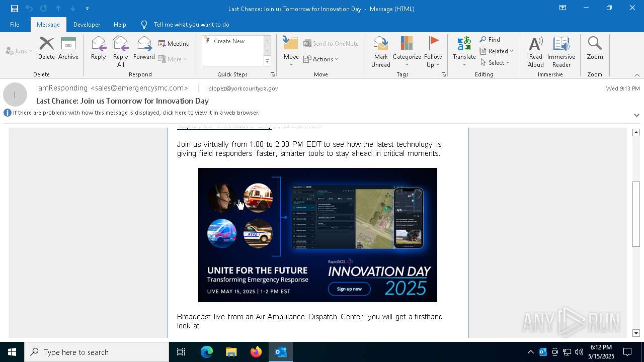Open Task View on the taskbar

[181, 352]
